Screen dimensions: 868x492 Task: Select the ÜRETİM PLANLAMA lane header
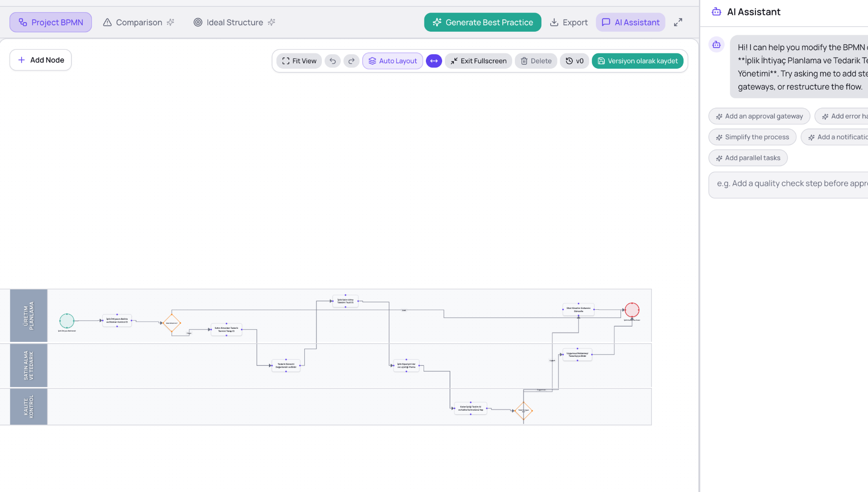(28, 316)
